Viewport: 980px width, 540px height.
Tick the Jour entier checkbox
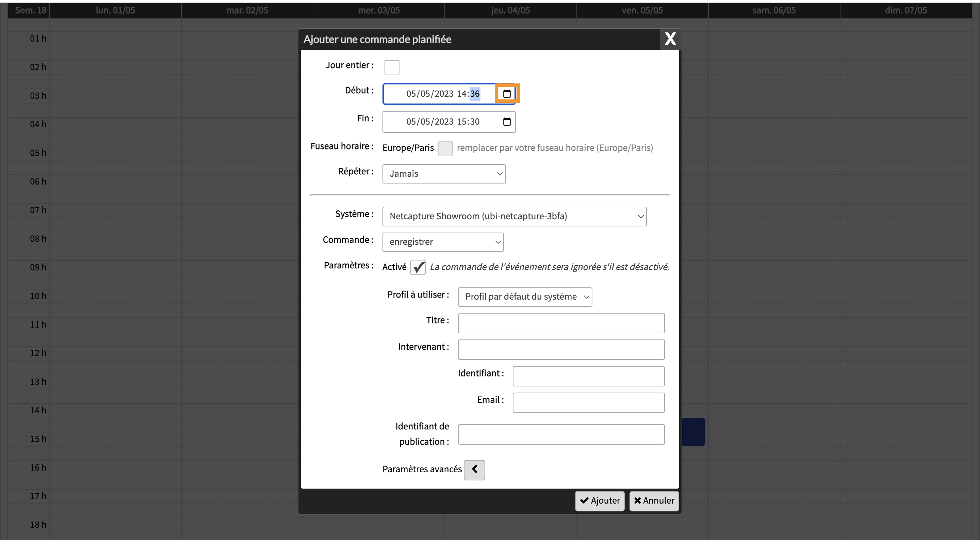391,67
